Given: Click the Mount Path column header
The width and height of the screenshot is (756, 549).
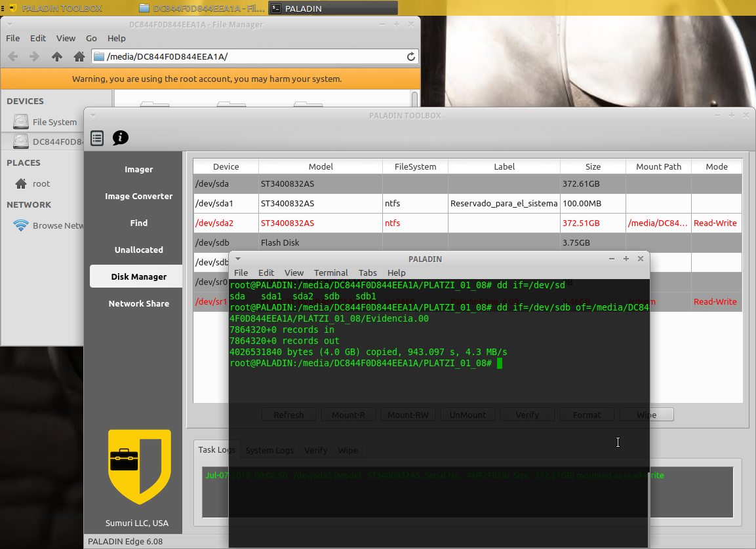Looking at the screenshot, I should point(658,166).
